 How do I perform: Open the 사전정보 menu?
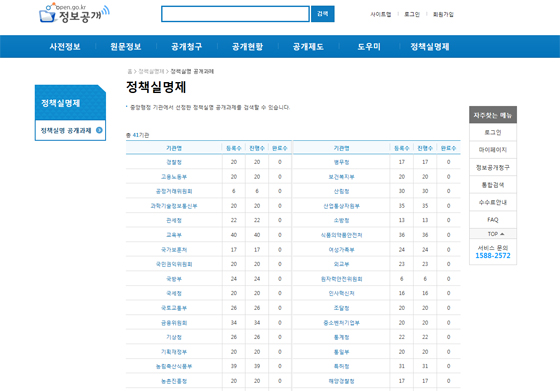(65, 46)
